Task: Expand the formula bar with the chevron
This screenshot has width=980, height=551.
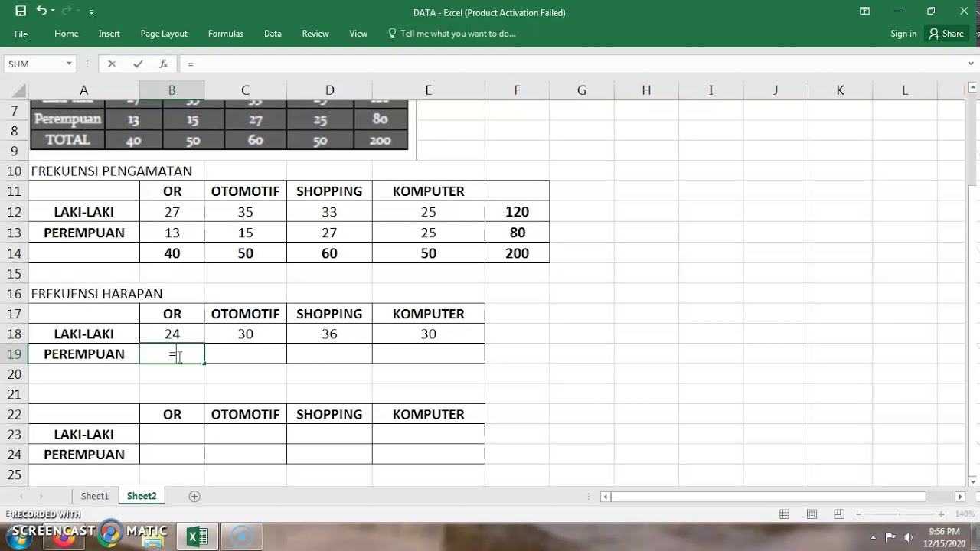Action: coord(971,64)
